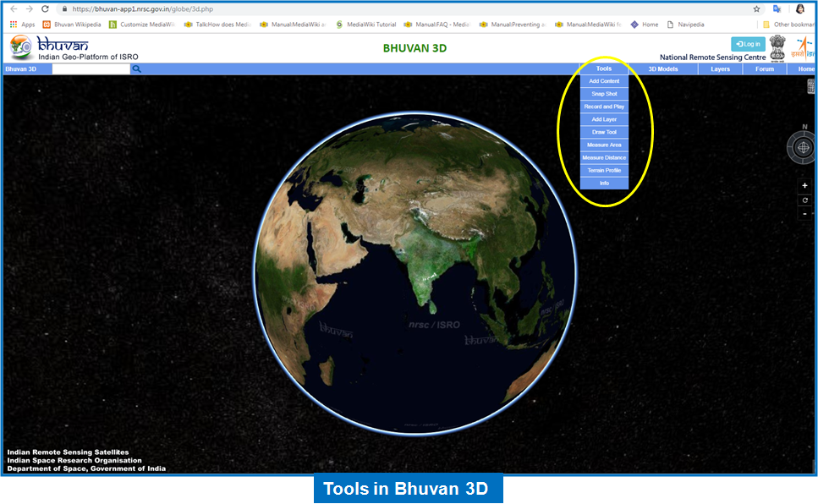The width and height of the screenshot is (818, 504).
Task: Open the Navipedia bookmark
Action: 685,25
